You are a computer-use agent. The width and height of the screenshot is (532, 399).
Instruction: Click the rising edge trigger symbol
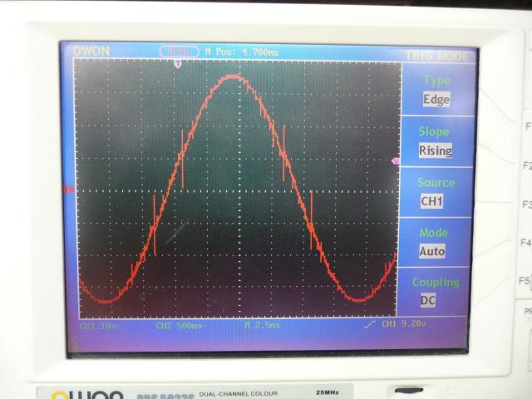pos(370,324)
